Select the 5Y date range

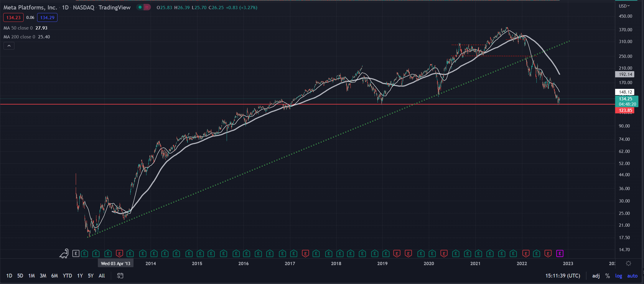pyautogui.click(x=90, y=276)
